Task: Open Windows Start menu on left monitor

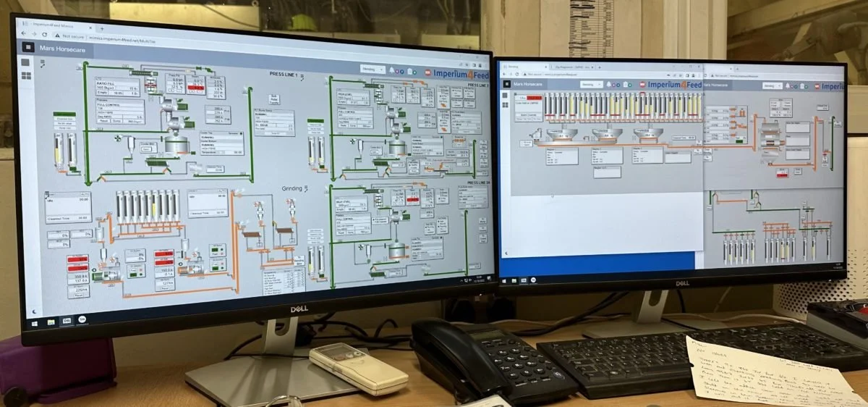Action: coord(35,324)
